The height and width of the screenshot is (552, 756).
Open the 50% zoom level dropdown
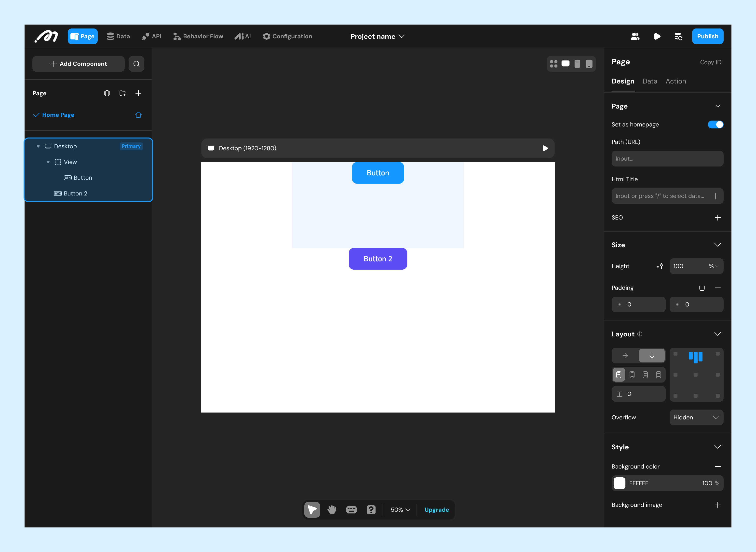(x=400, y=510)
